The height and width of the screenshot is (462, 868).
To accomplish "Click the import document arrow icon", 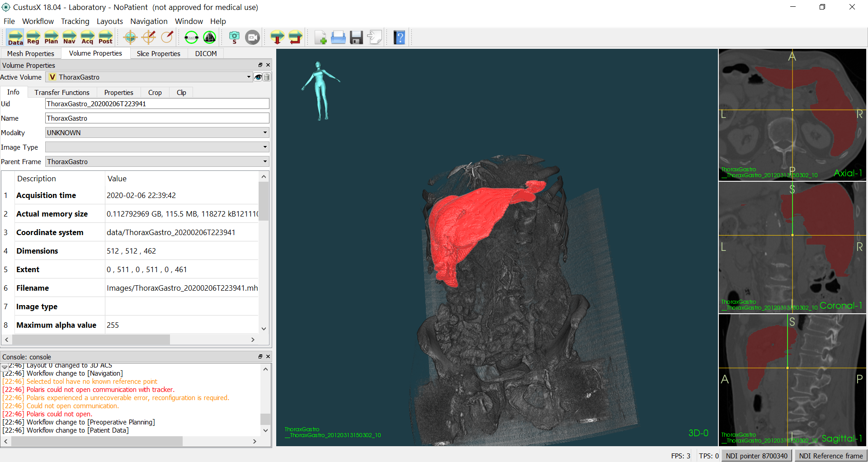I will tap(374, 38).
